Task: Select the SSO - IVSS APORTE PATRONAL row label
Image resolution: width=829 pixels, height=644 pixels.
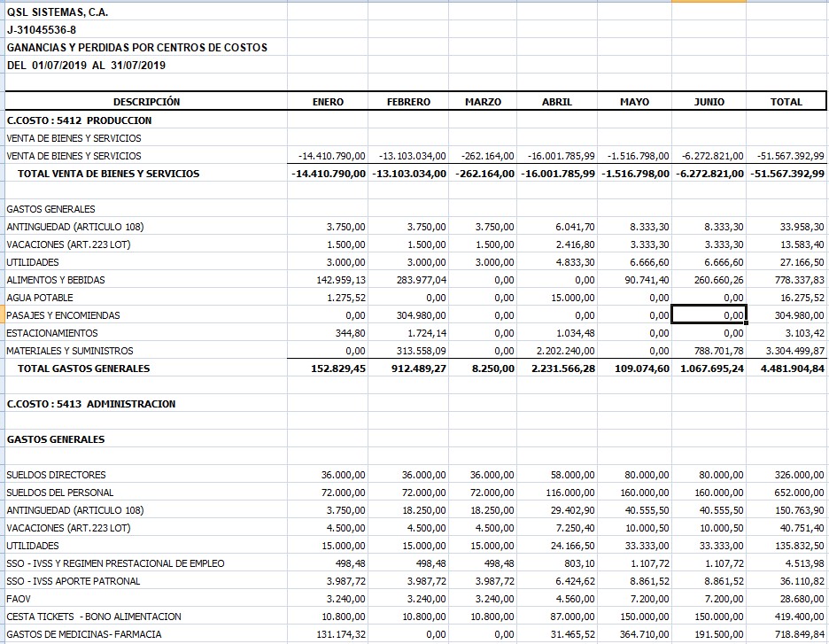Action: point(73,581)
